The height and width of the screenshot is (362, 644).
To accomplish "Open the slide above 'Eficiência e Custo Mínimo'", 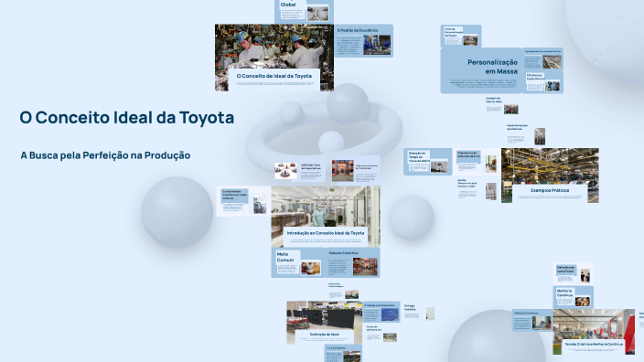I will point(542,59).
